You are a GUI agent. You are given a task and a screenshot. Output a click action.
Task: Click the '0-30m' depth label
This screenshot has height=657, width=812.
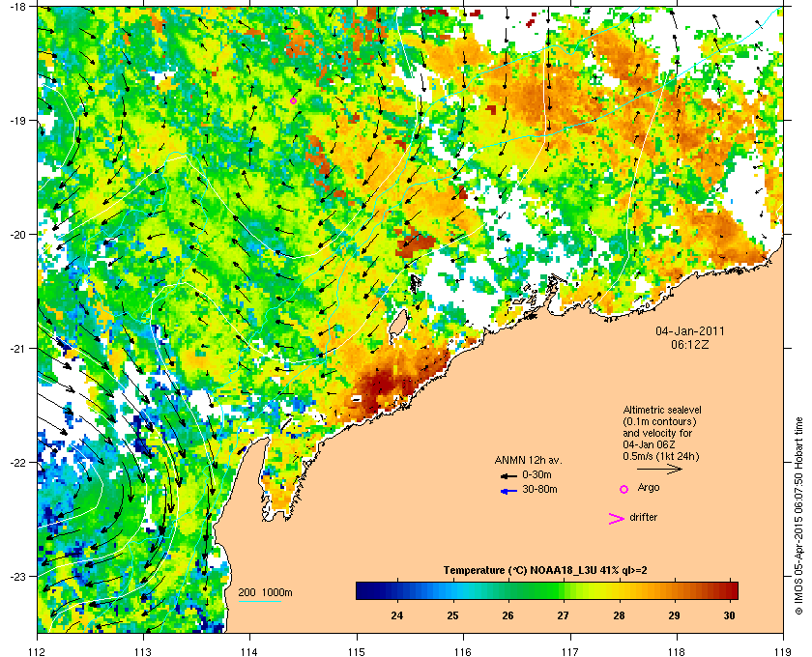[536, 474]
